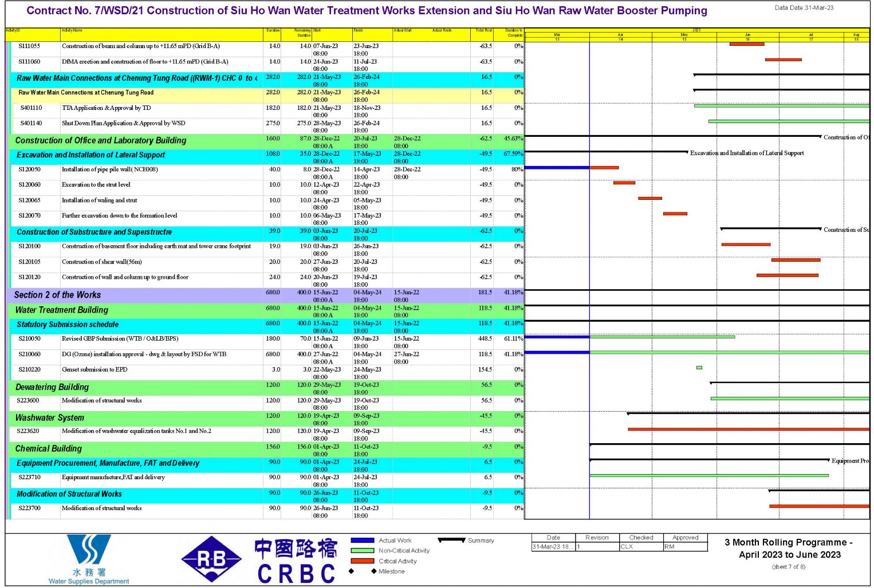Click the contract title heading at top

click(367, 11)
